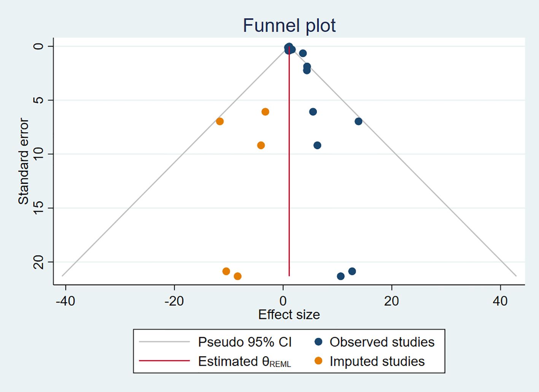The image size is (539, 392).
Task: Click the red line sample in the legend
Action: pyautogui.click(x=164, y=361)
